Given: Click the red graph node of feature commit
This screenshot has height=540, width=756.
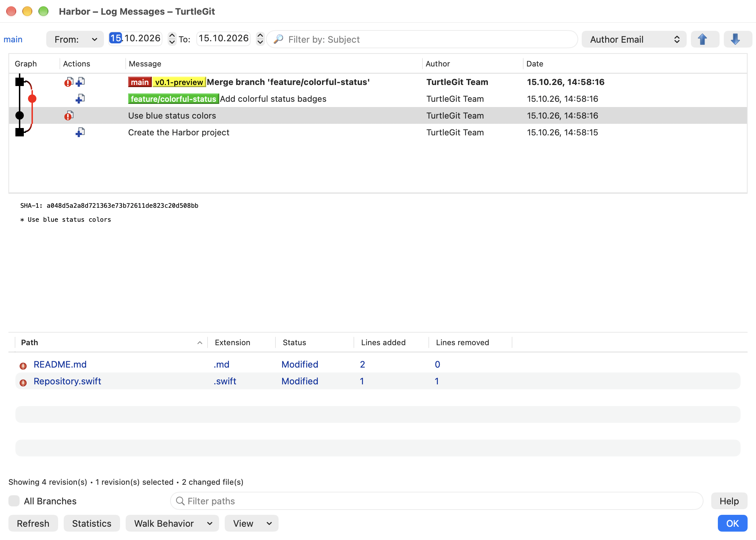Looking at the screenshot, I should 32,99.
